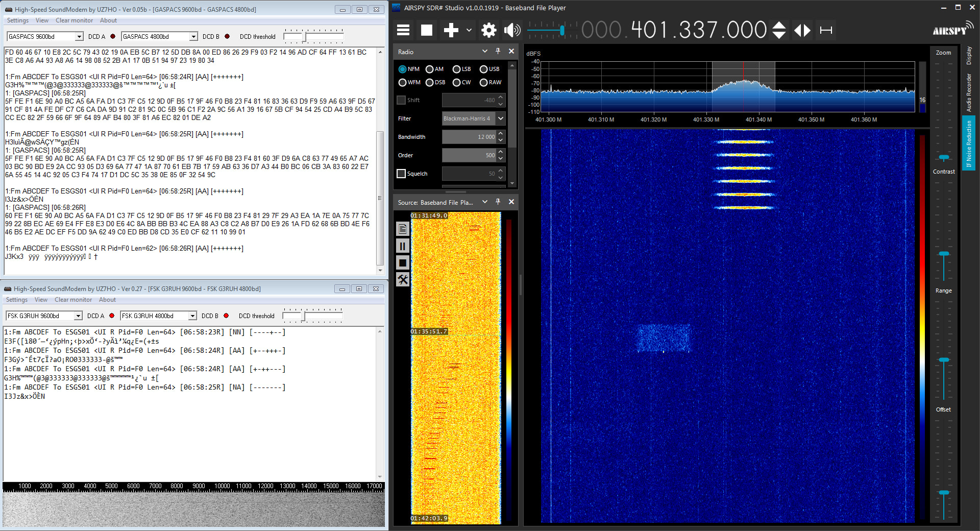
Task: Open SDR# settings gear icon
Action: pyautogui.click(x=488, y=30)
